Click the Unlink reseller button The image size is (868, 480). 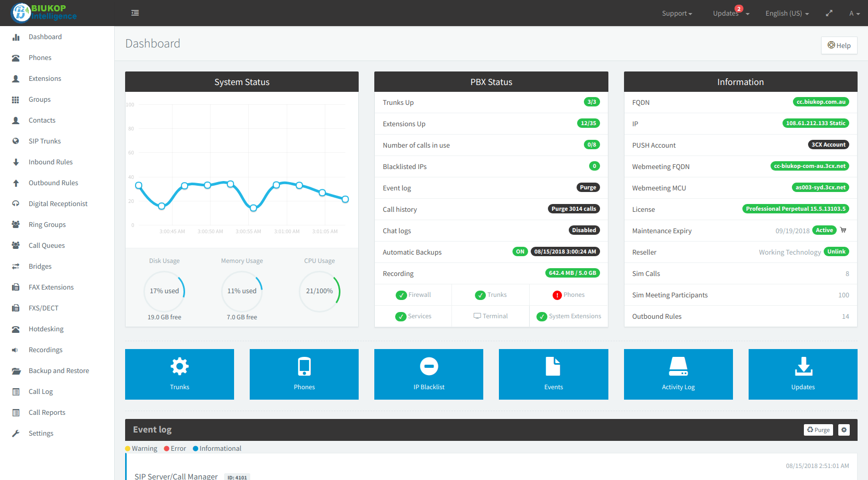836,251
